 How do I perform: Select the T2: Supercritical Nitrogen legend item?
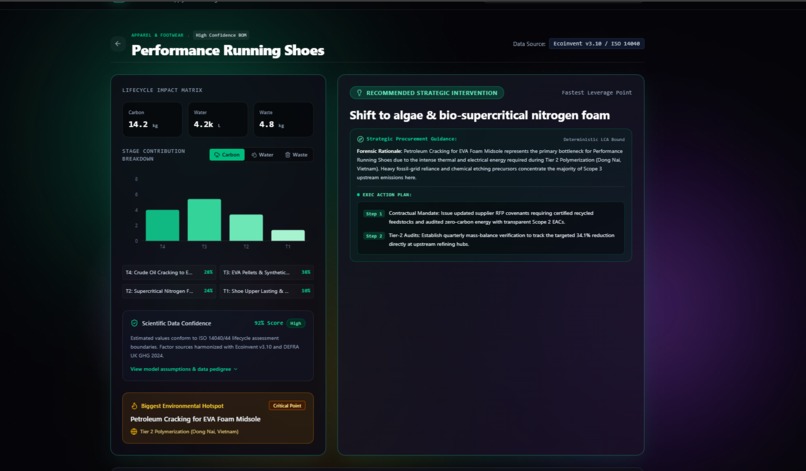coord(169,291)
